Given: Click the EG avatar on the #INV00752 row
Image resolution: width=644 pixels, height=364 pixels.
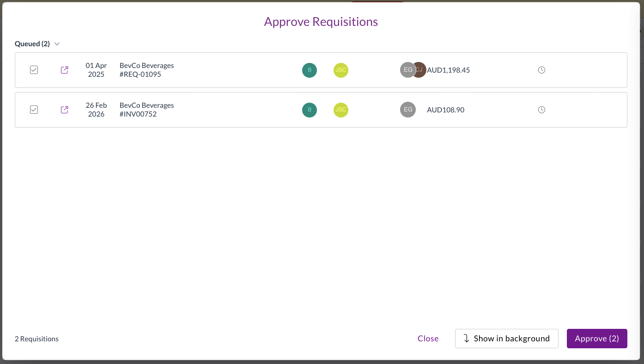Looking at the screenshot, I should point(408,110).
